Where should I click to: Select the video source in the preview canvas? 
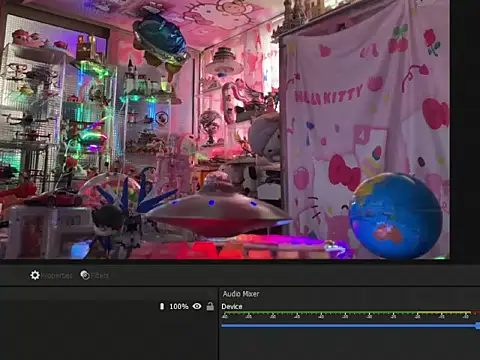(225, 129)
